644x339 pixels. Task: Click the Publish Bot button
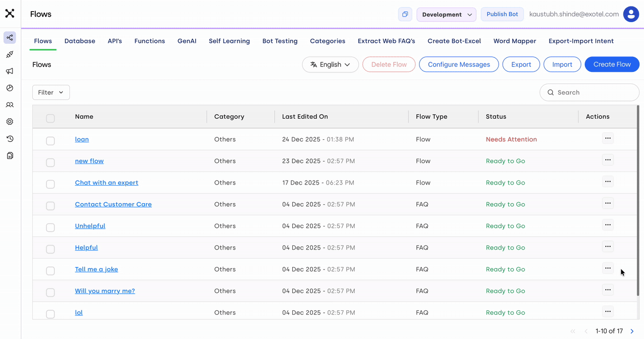click(x=502, y=14)
